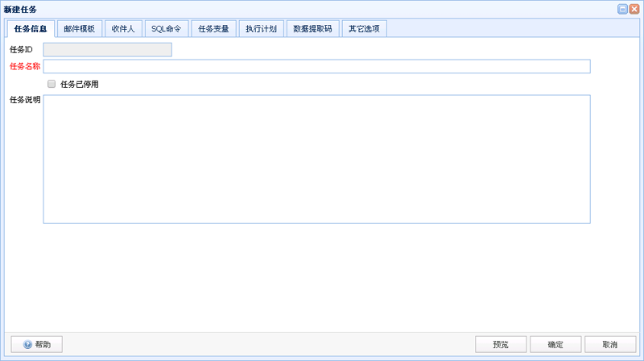Click the 预览 button
The width and height of the screenshot is (644, 361).
(501, 345)
